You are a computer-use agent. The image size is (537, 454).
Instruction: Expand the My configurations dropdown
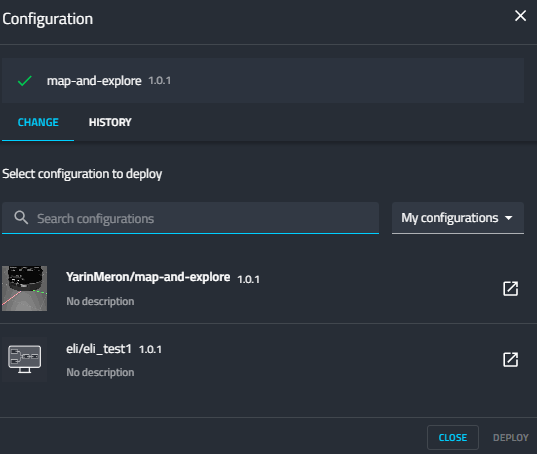[x=458, y=218]
